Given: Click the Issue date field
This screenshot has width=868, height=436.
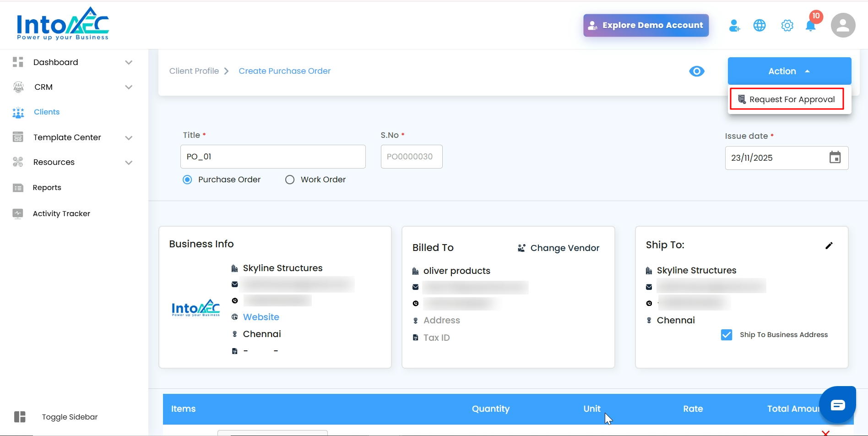Looking at the screenshot, I should 787,158.
